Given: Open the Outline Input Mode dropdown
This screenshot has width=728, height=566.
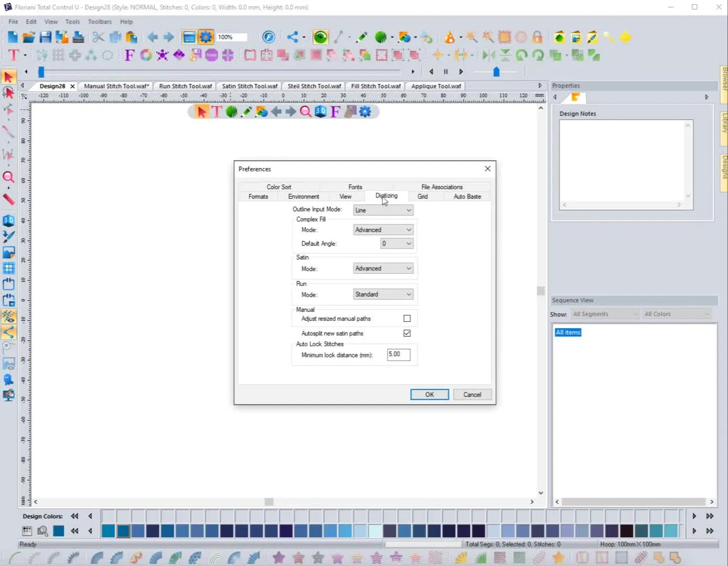Looking at the screenshot, I should pos(383,210).
